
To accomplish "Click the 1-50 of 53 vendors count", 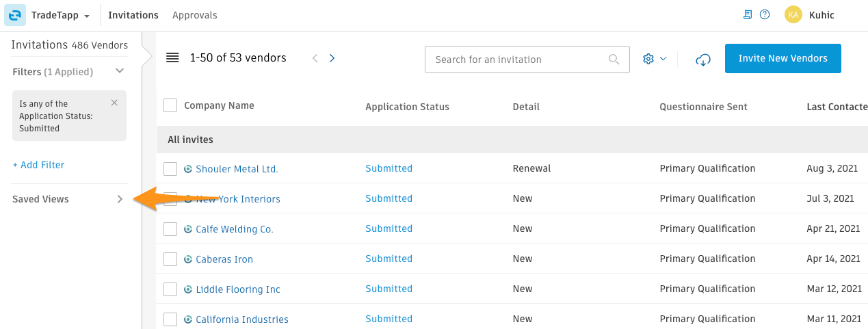I will click(x=238, y=58).
